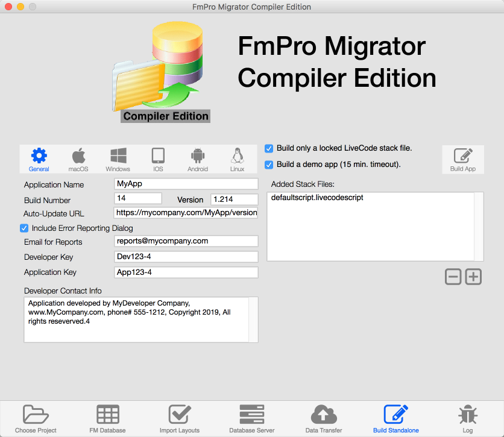Add a stack file with plus icon
Viewport: 504px width, 437px height.
474,277
